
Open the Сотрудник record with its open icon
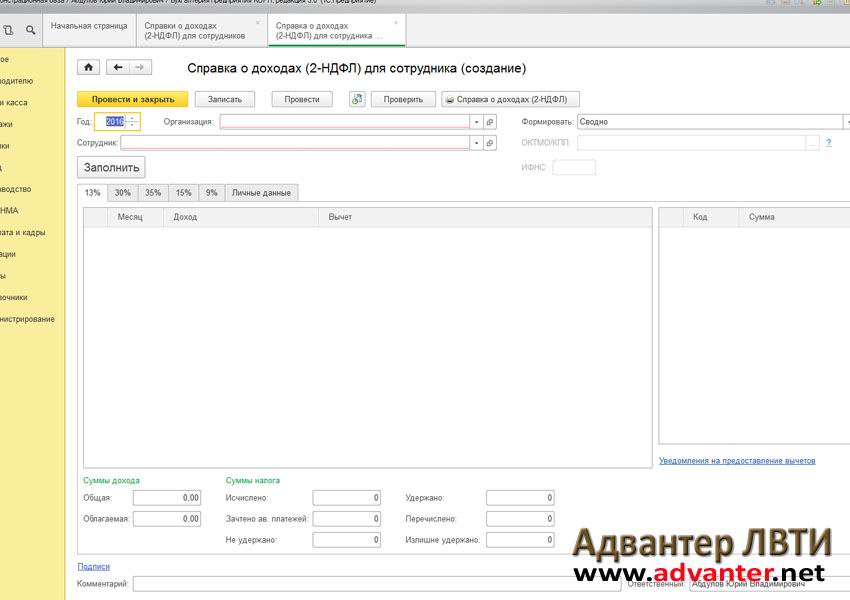tap(490, 143)
